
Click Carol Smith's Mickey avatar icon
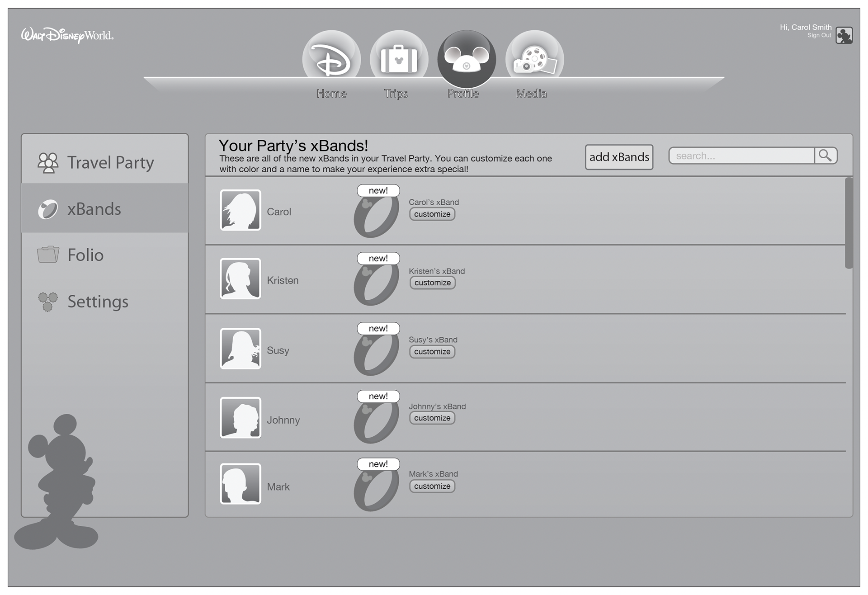(x=844, y=35)
